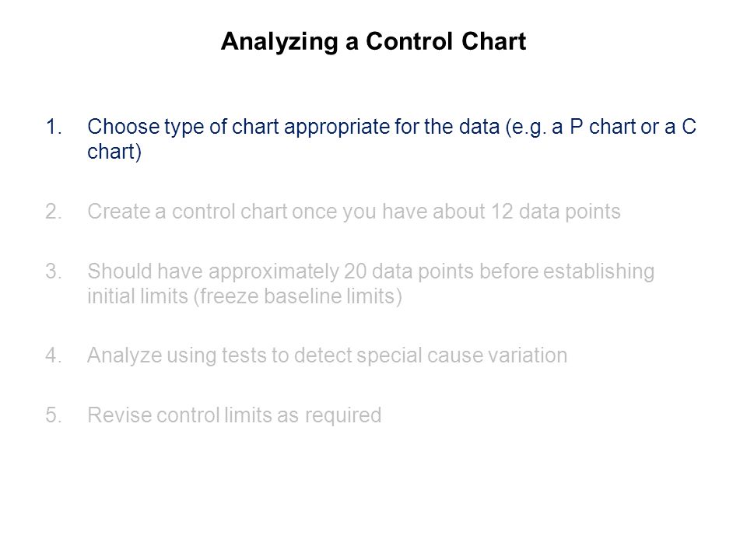The width and height of the screenshot is (747, 560).
Task: Select the list number '4.'
Action: (x=54, y=356)
